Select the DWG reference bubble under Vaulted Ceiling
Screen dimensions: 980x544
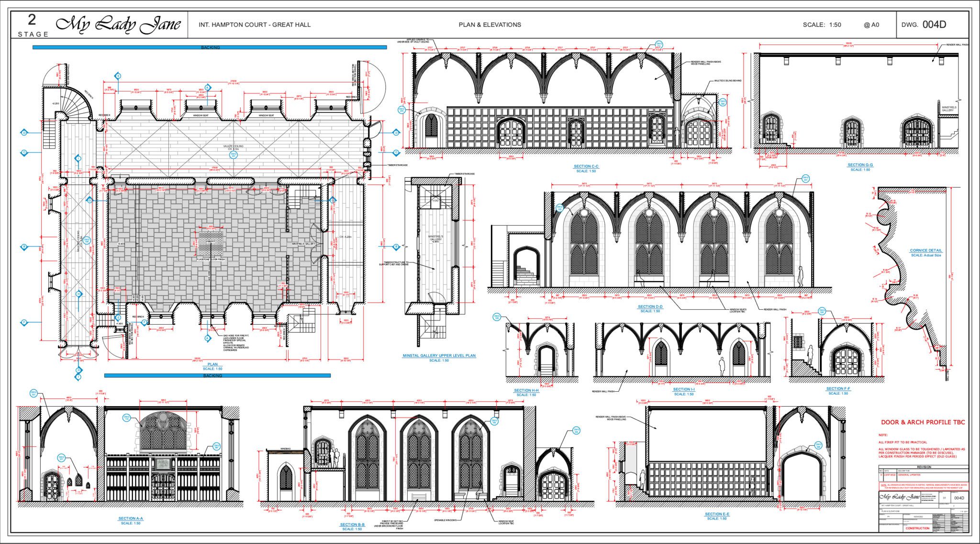click(x=234, y=155)
